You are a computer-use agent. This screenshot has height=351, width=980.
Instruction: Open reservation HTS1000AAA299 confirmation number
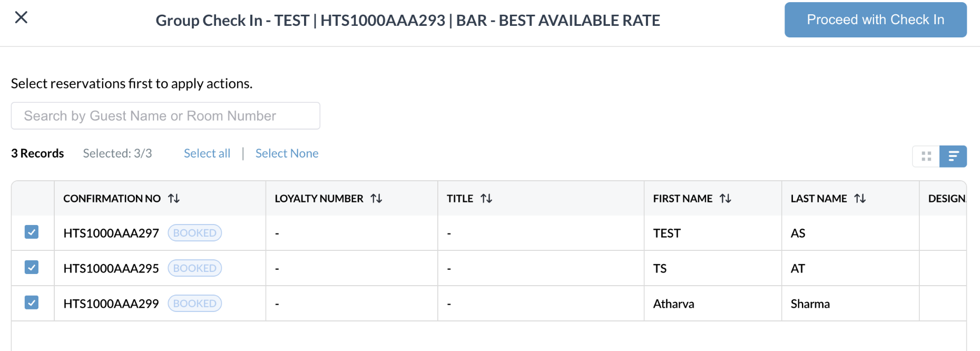(x=111, y=304)
